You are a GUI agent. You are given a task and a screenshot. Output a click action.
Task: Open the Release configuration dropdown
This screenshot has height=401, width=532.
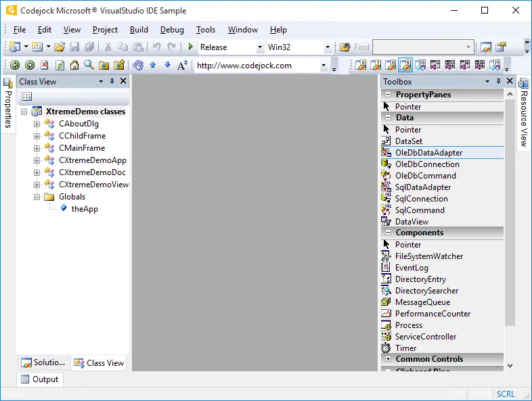point(260,47)
